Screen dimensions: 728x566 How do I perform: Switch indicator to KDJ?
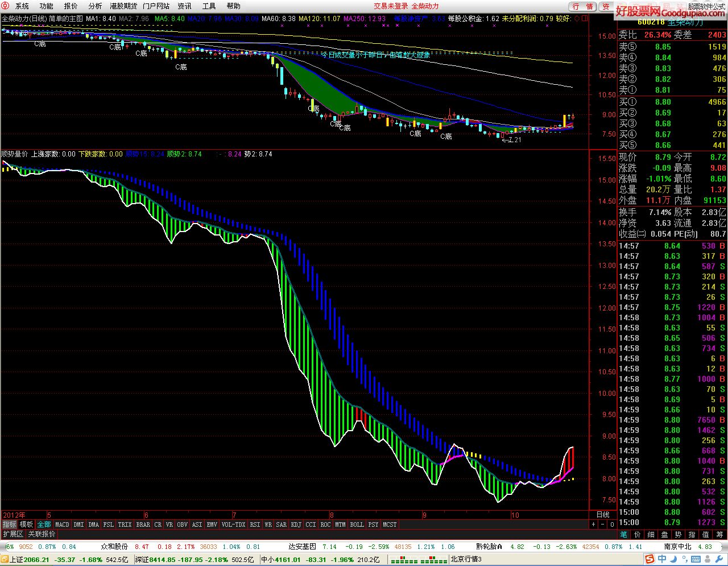[x=296, y=524]
